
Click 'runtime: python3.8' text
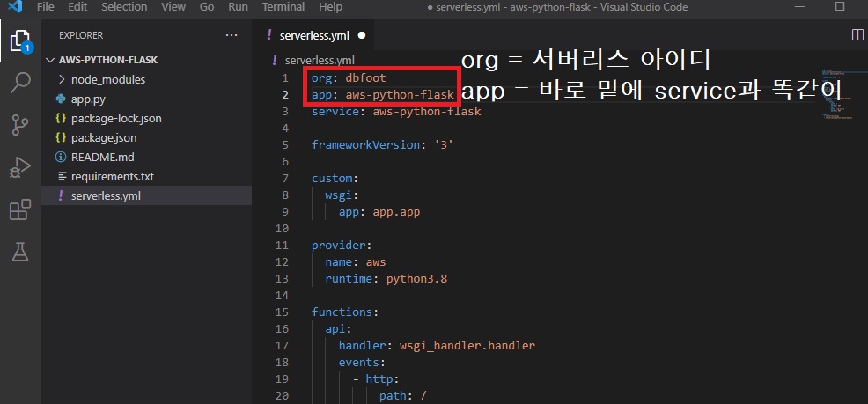coord(386,278)
